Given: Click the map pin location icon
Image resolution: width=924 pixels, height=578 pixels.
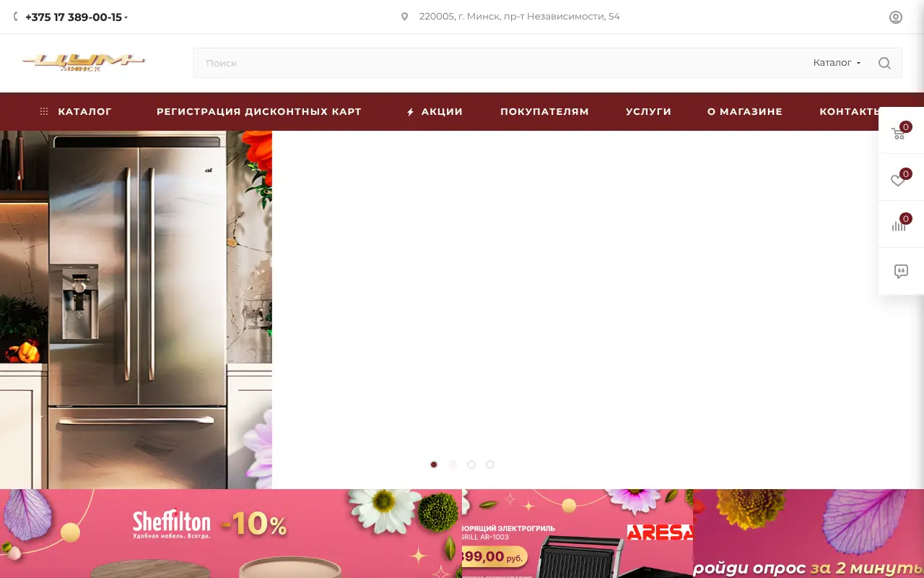Looking at the screenshot, I should coord(404,17).
